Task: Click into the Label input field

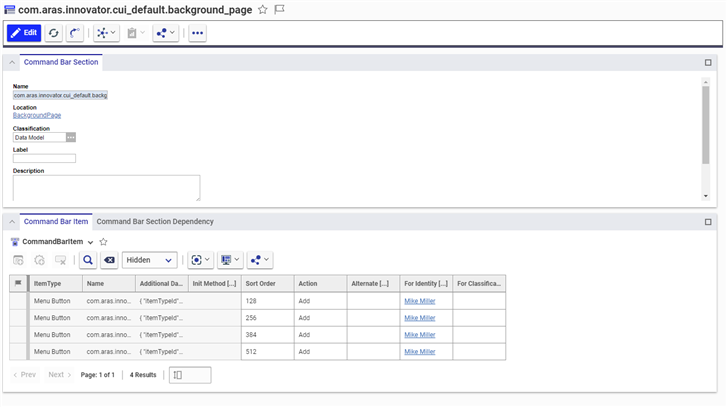Action: click(44, 158)
